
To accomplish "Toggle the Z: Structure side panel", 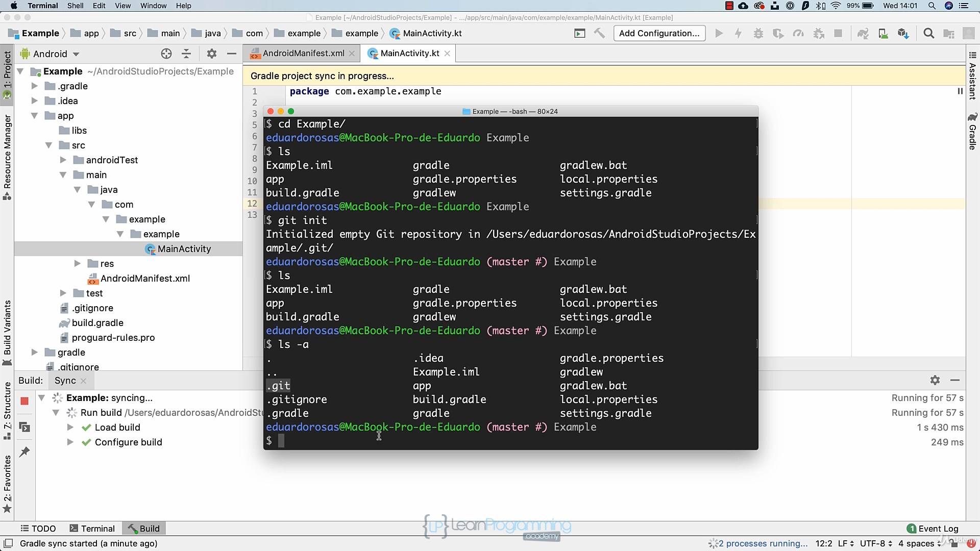I will click(7, 411).
